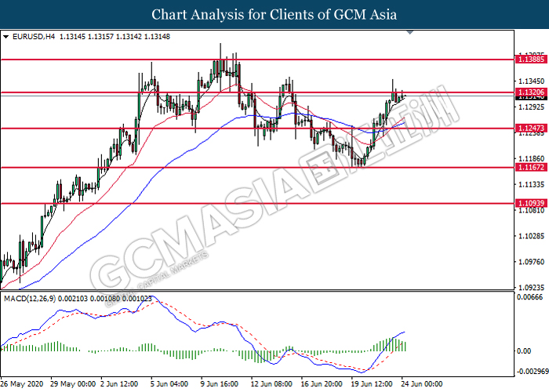Image resolution: width=549 pixels, height=392 pixels.
Task: Click the black triangle beside EURUSD,H4
Action: point(5,37)
